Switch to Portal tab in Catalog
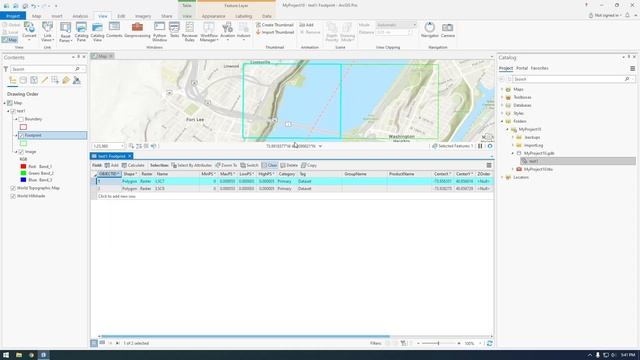This screenshot has width=640, height=360. [x=522, y=68]
